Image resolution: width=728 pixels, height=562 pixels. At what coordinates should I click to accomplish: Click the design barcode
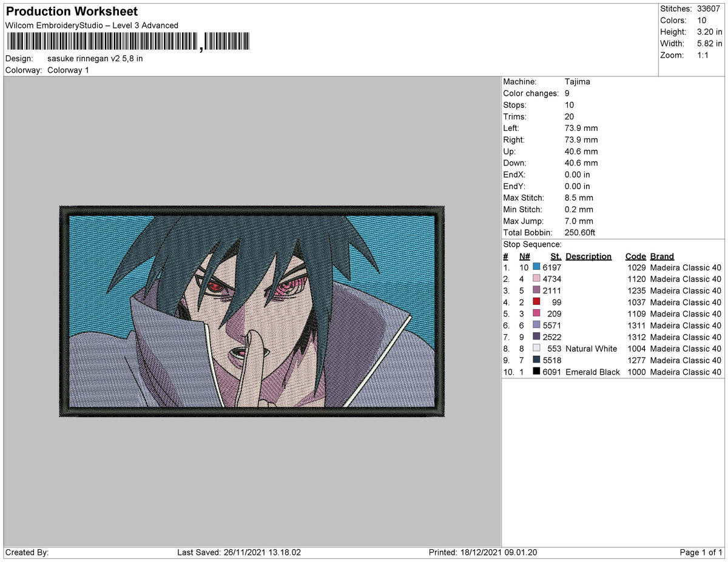point(127,41)
